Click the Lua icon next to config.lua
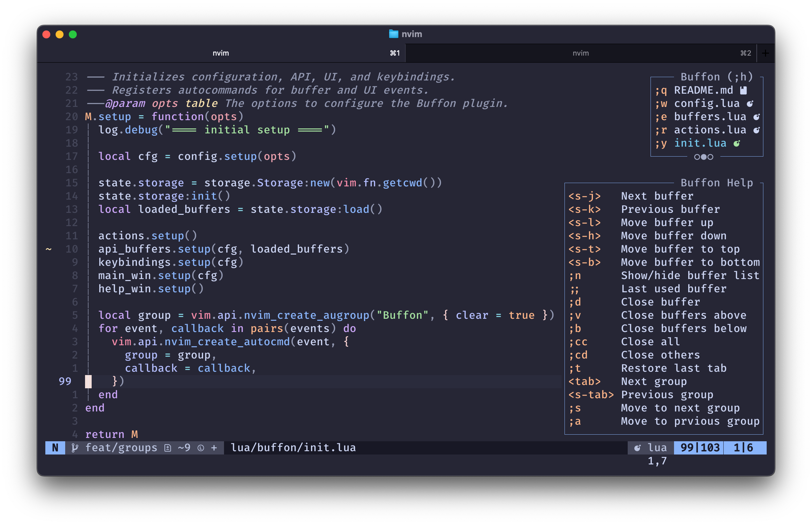Viewport: 812px width, 525px height. click(x=750, y=104)
